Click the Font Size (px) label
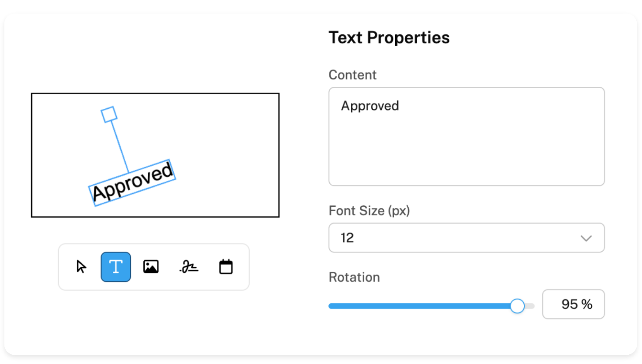642x364 pixels. (369, 211)
